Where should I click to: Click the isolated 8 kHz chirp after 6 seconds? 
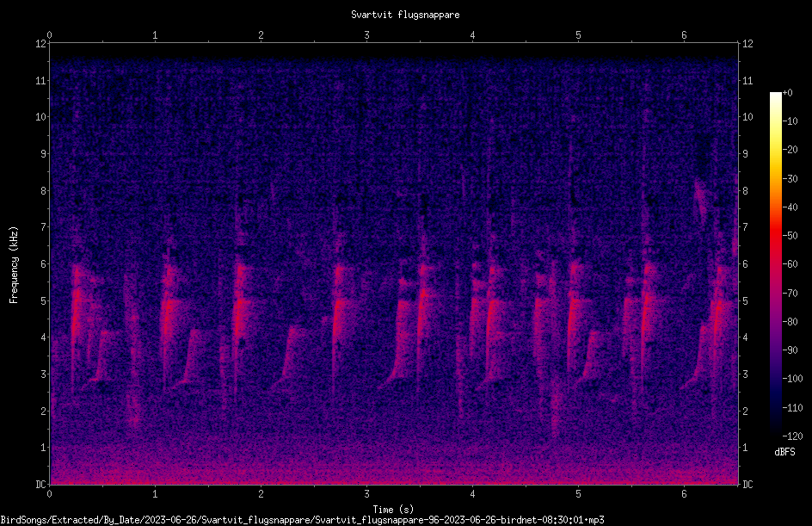pyautogui.click(x=701, y=200)
